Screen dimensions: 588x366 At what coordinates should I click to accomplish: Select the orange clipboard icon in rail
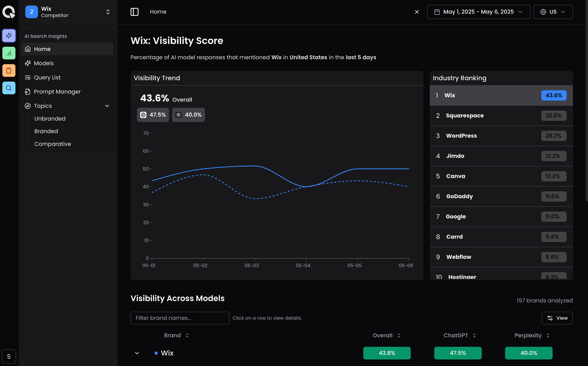pos(9,71)
